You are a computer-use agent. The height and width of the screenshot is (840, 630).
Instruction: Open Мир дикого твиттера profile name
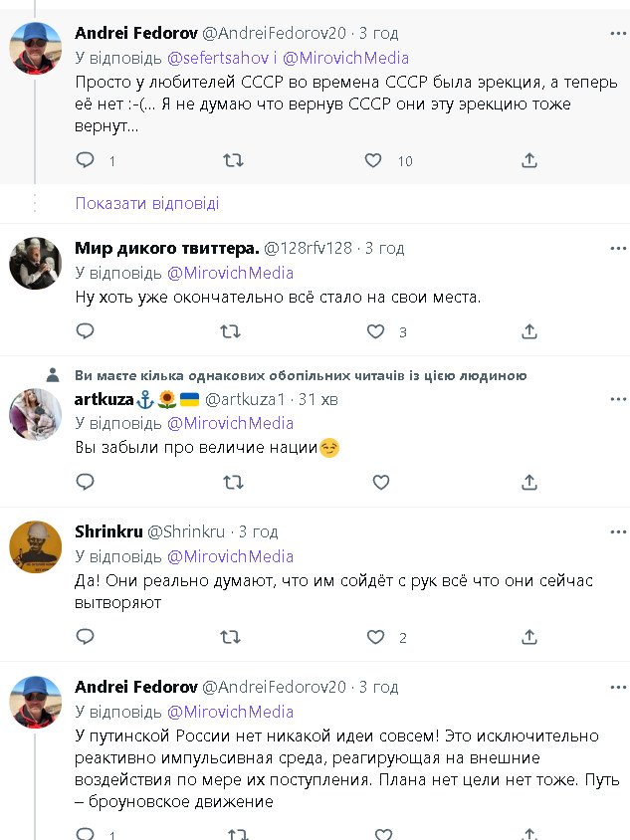(x=166, y=248)
